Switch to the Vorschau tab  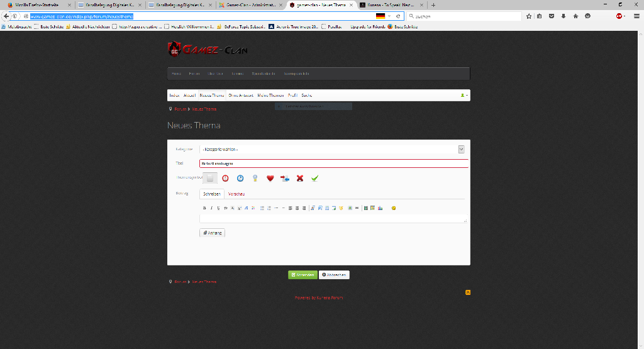(236, 194)
